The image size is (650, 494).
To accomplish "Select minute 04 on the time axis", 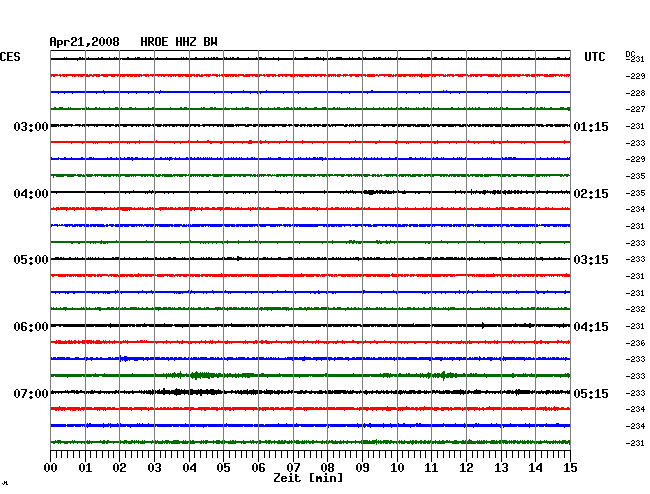I will 189,467.
